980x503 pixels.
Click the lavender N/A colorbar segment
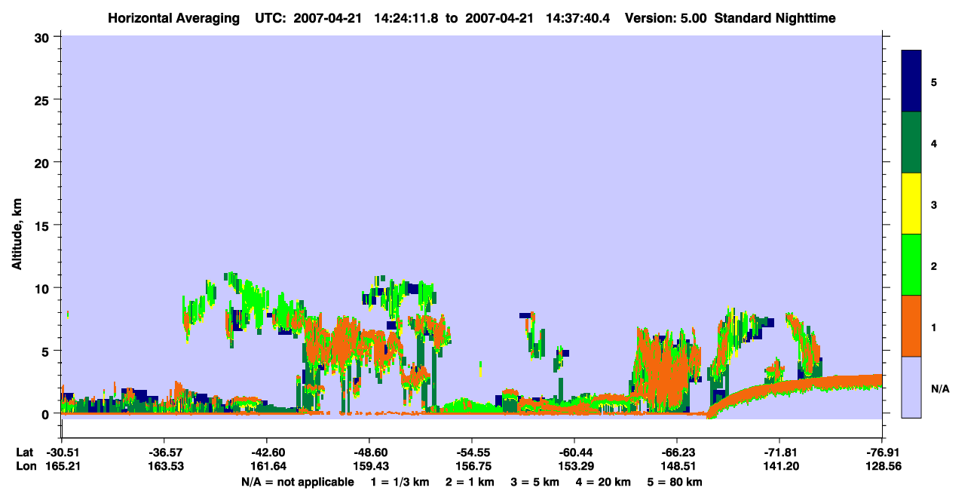coord(911,387)
